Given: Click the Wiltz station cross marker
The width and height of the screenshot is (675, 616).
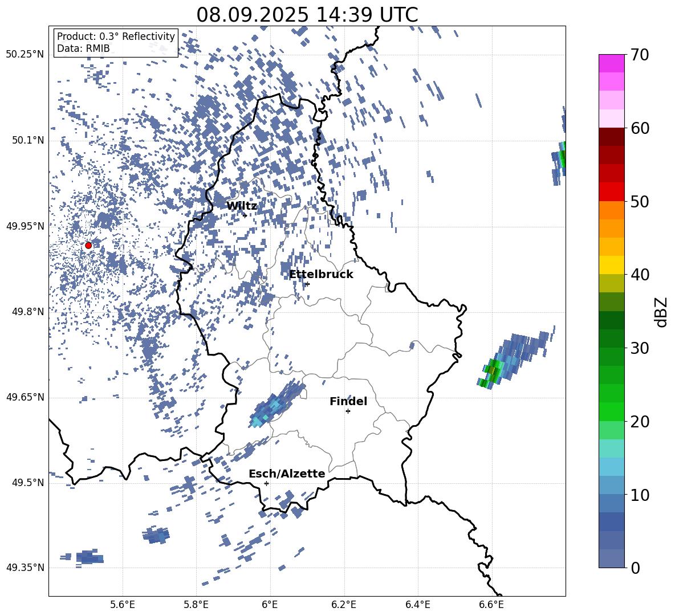Looking at the screenshot, I should 245,215.
